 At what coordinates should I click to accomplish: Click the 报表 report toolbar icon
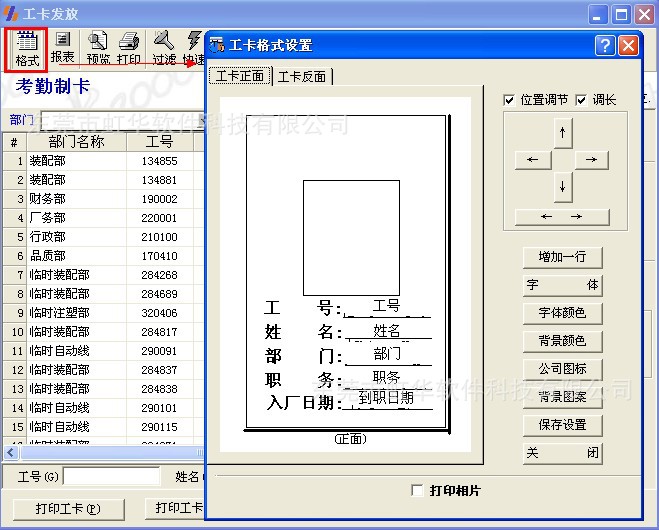point(63,47)
